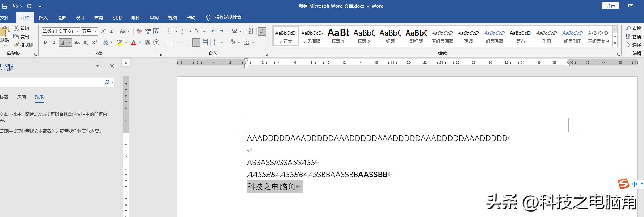This screenshot has width=644, height=217.
Task: Apply superscript formatting
Action: point(94,42)
